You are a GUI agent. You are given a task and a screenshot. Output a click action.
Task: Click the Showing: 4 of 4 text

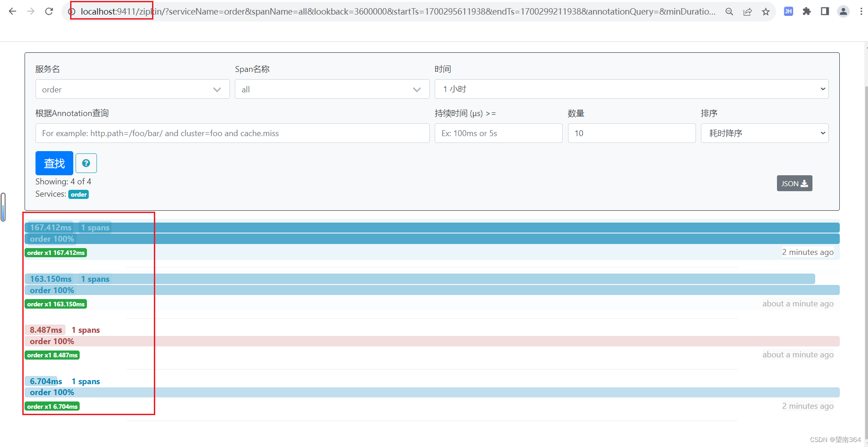tap(63, 182)
